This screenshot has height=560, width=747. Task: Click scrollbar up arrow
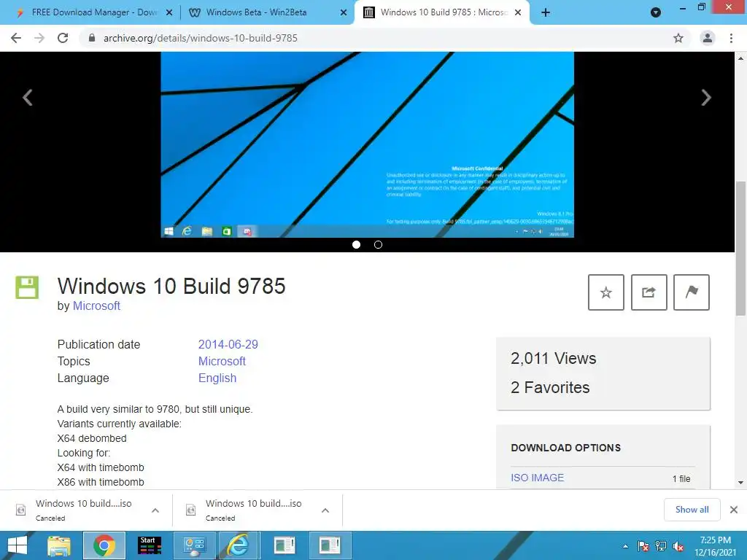pos(740,58)
